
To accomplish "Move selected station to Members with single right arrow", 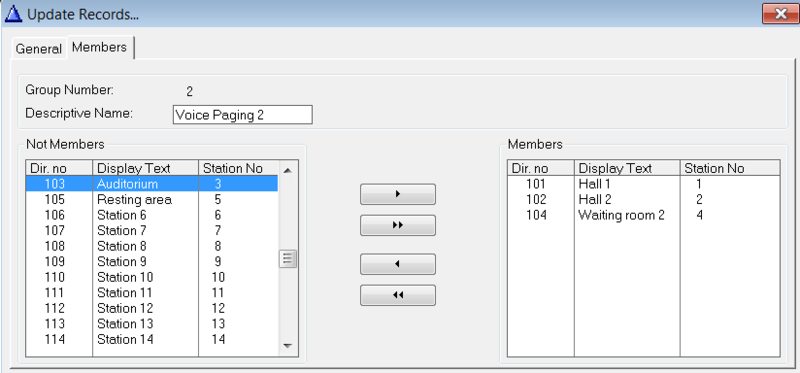I will pos(398,194).
